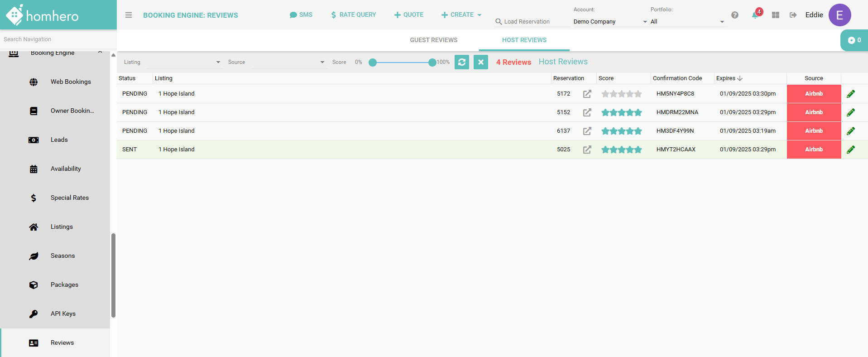Click the Score slider's 100% handle
Image resolution: width=868 pixels, height=357 pixels.
coord(432,63)
